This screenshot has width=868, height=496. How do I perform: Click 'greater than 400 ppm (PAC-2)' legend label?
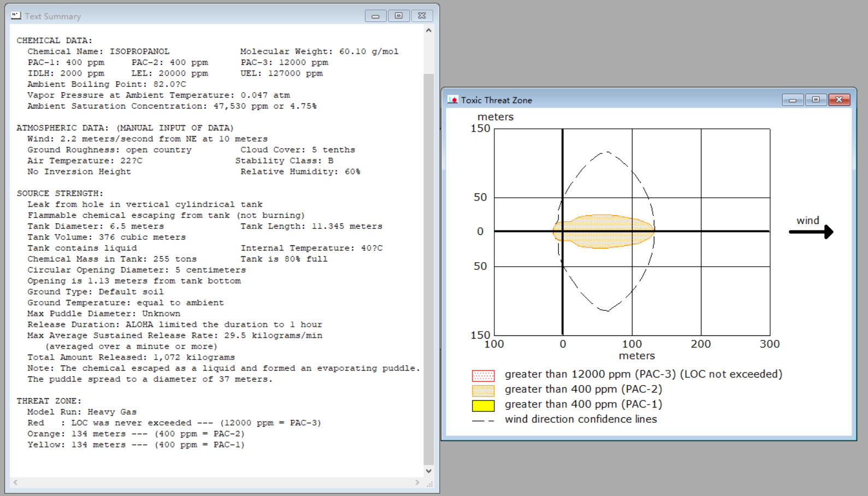pos(583,389)
